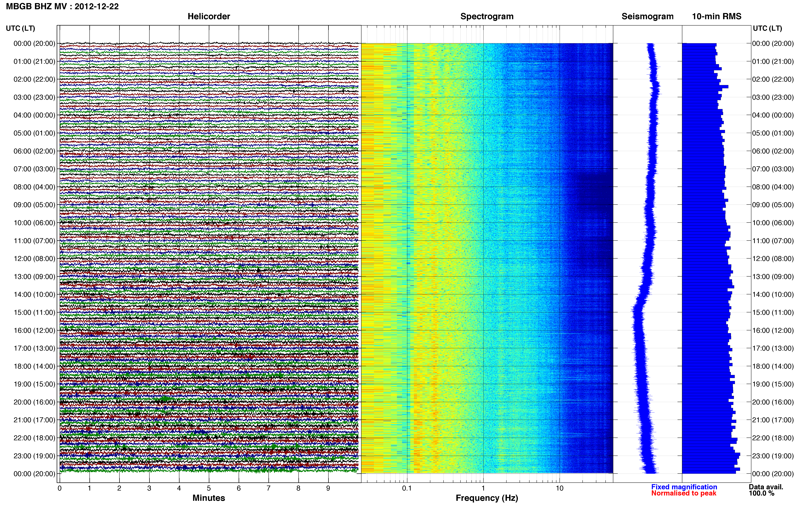Click the longest RMS bar near 23:00
The height and width of the screenshot is (508, 812).
click(711, 455)
